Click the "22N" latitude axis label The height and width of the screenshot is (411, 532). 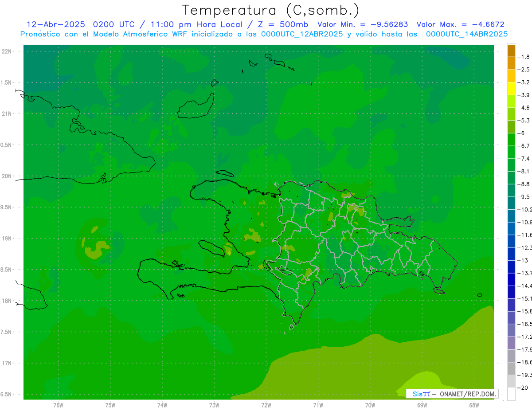click(x=7, y=51)
